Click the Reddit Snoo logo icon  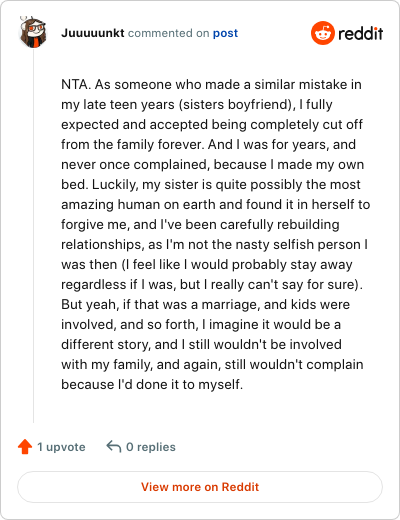[x=323, y=33]
